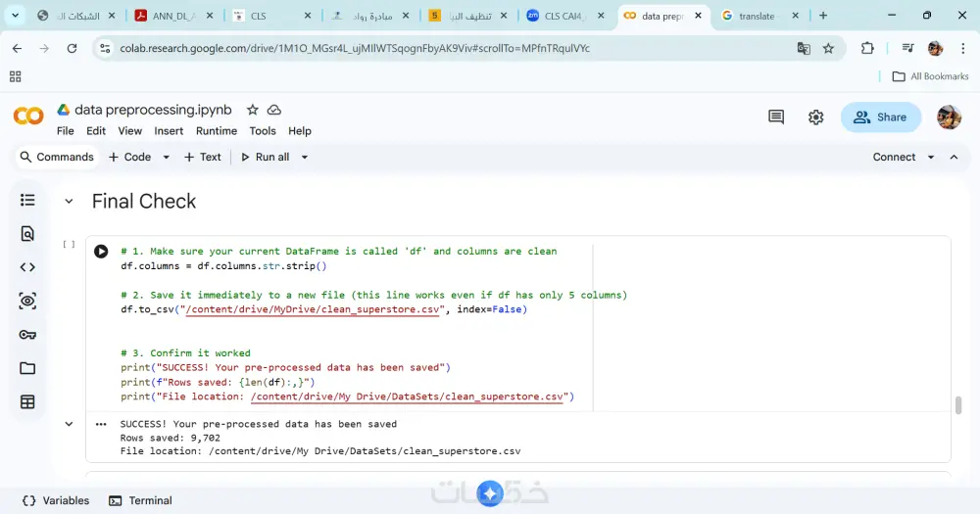Go back to the previous page
The height and width of the screenshot is (514, 980).
pyautogui.click(x=17, y=48)
